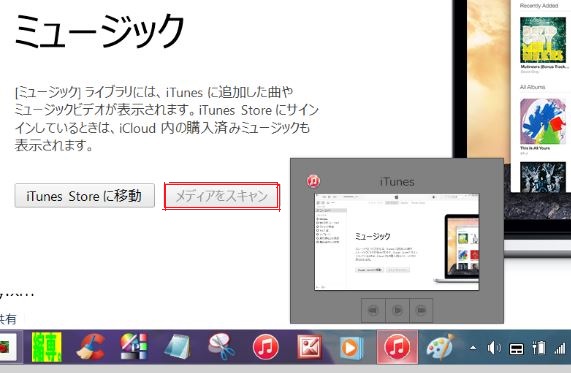This screenshot has width=571, height=373.
Task: Click This Is All Yours album cover
Action: coord(543,121)
